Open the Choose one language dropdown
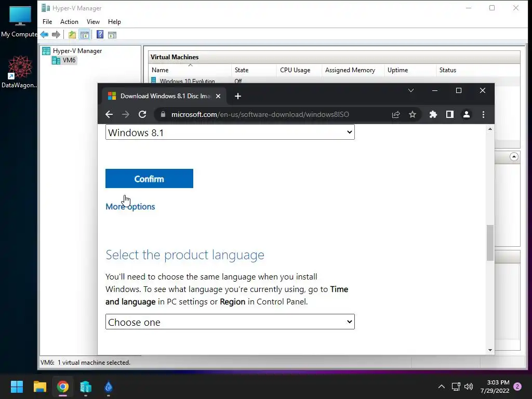532x399 pixels. point(230,322)
